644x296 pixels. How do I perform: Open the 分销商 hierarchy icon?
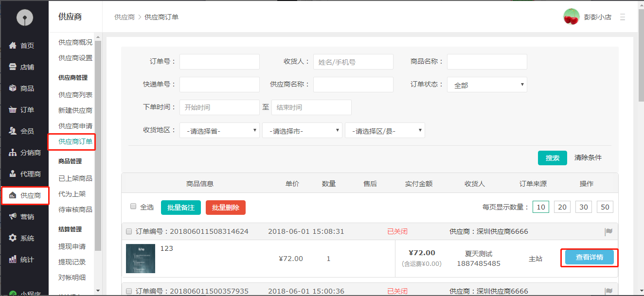click(13, 153)
